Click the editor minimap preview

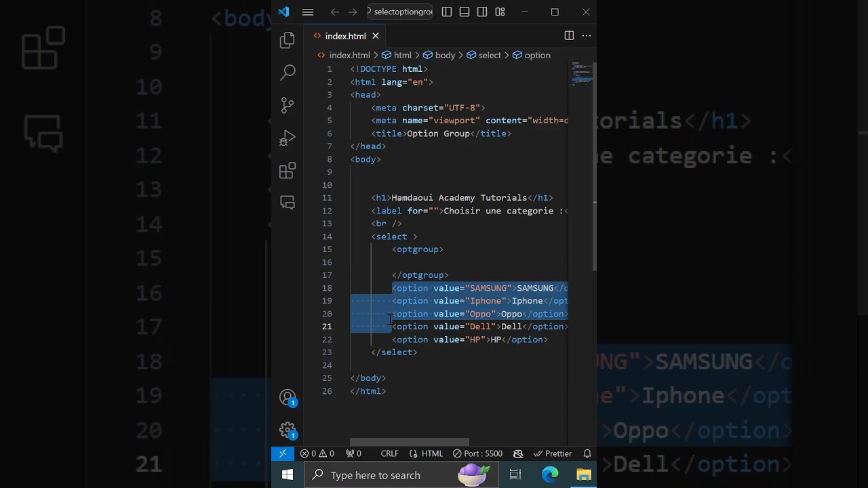tap(581, 73)
